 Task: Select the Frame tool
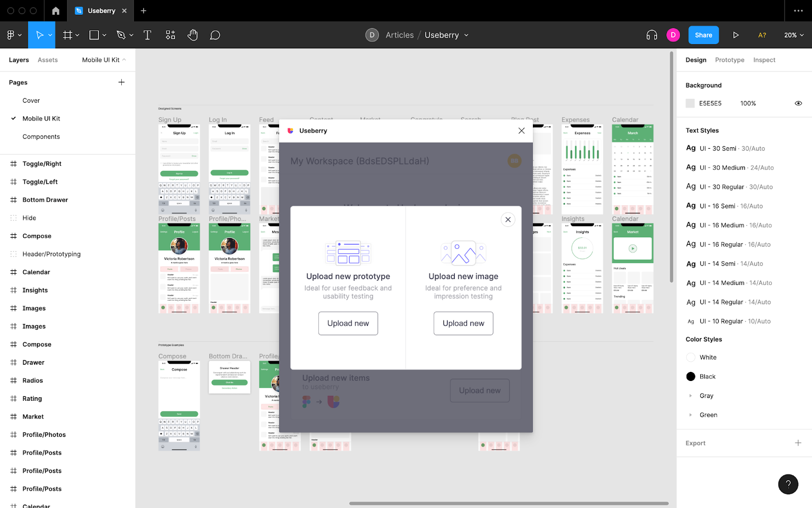pos(67,35)
